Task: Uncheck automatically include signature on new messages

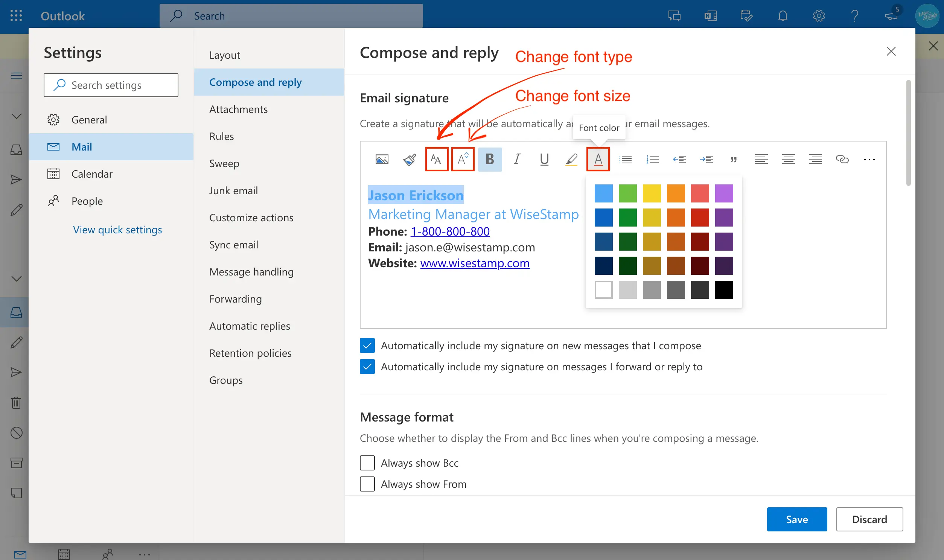Action: pyautogui.click(x=367, y=345)
